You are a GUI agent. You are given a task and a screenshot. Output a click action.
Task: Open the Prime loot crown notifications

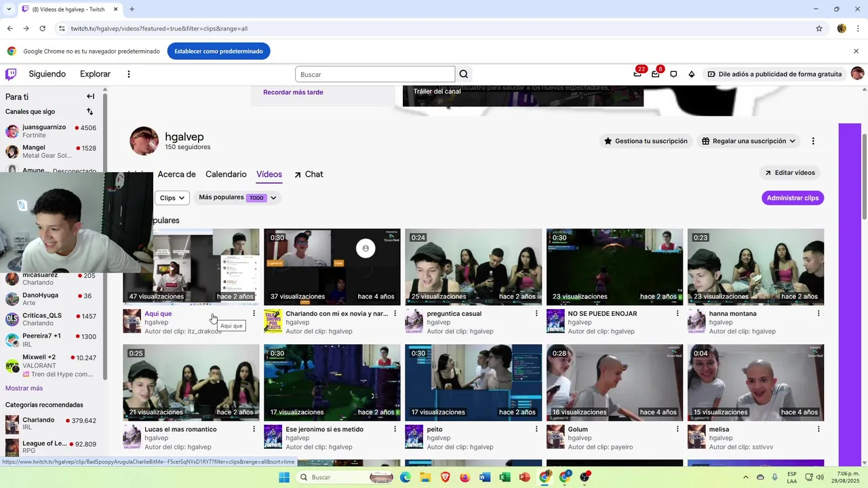[637, 74]
